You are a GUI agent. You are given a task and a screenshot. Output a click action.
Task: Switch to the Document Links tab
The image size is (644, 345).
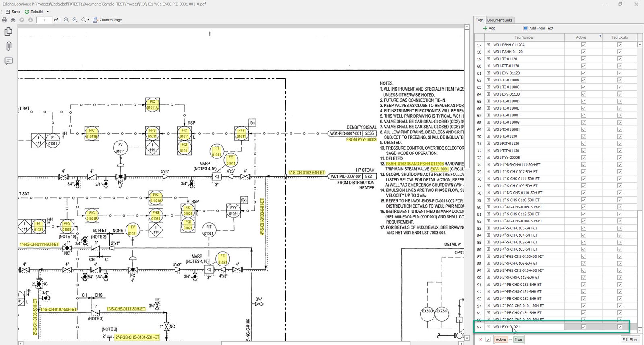(x=500, y=20)
